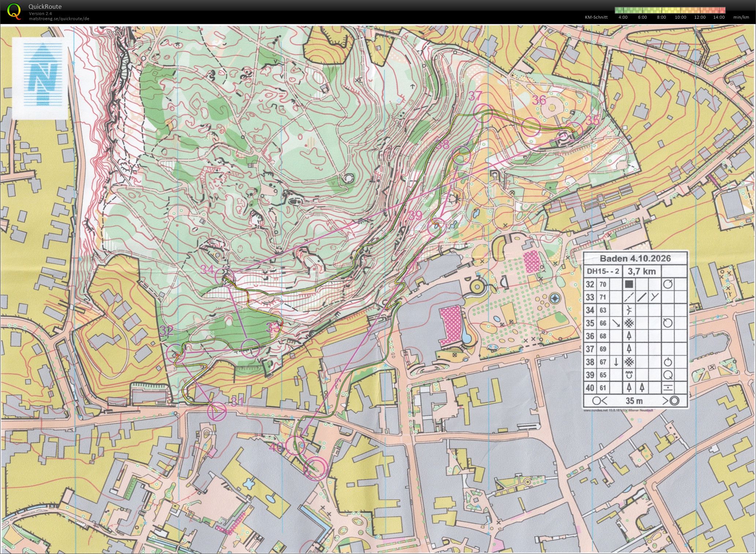This screenshot has height=554, width=756.
Task: Click the 14:00 pace label
Action: (x=719, y=17)
